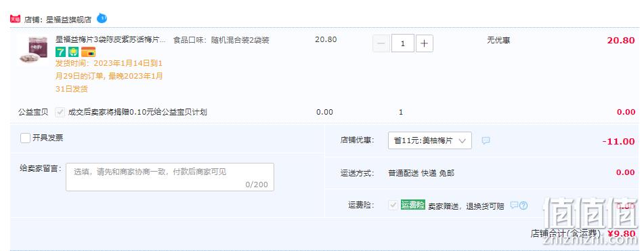Click the 普通配送 快递 免邮 shipping method text
This screenshot has height=251, width=644.
click(421, 173)
